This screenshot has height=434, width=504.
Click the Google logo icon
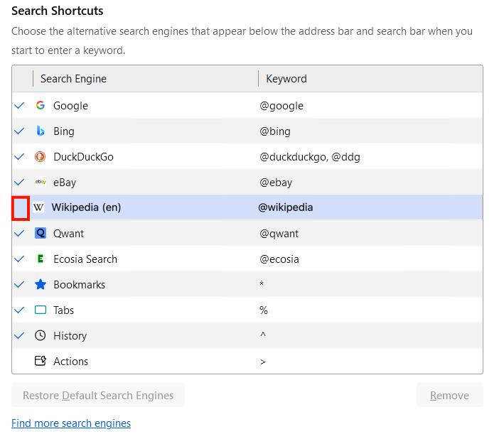(x=41, y=105)
